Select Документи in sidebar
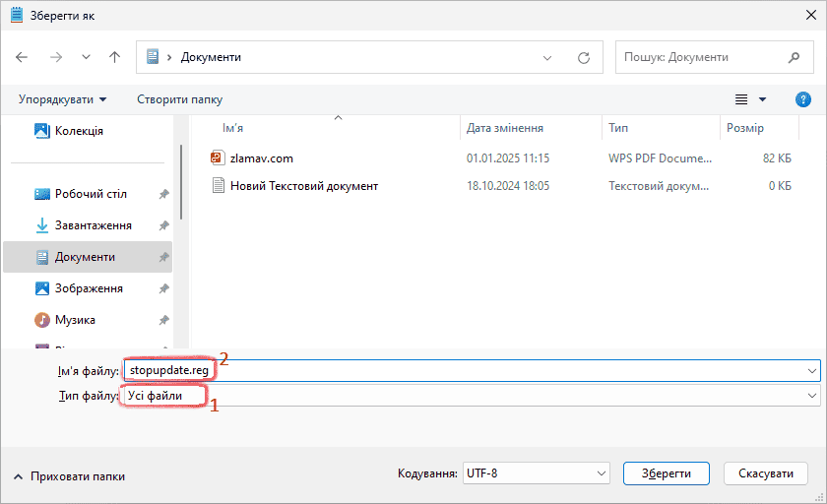 [x=88, y=257]
